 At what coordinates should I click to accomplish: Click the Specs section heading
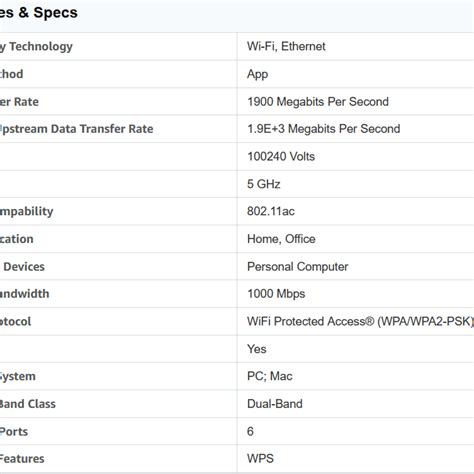[x=39, y=13]
